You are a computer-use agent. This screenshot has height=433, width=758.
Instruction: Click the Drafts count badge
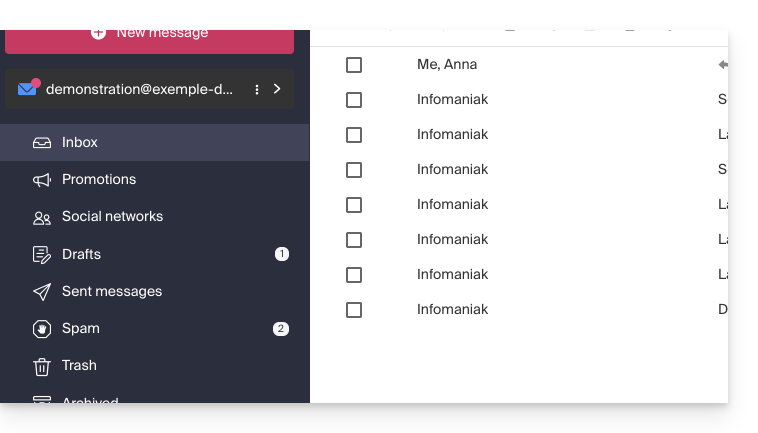pyautogui.click(x=282, y=255)
